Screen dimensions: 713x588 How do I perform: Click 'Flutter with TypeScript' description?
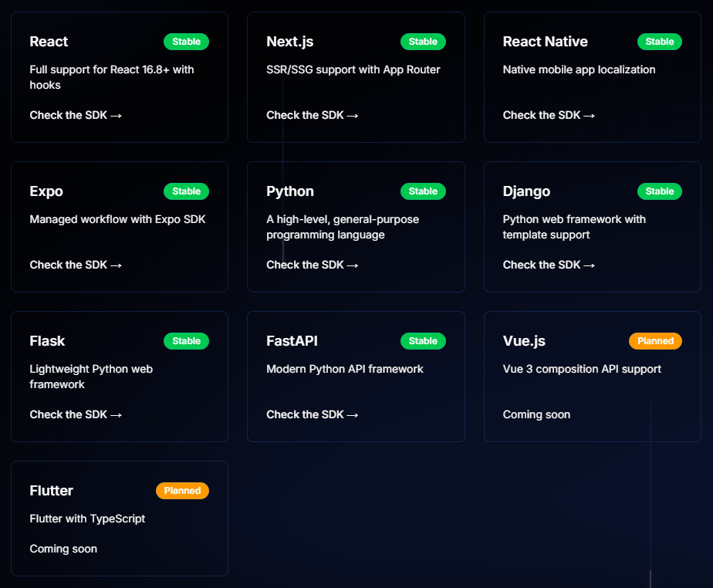87,519
